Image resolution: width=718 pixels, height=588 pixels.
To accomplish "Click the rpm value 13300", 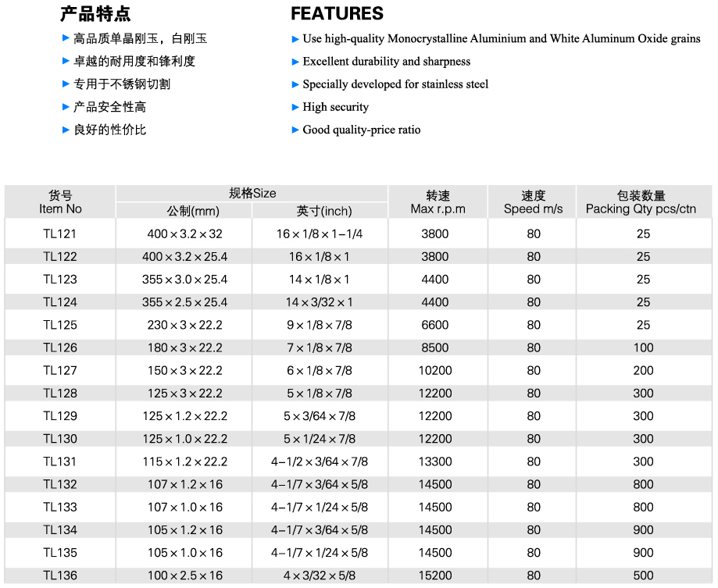I will [435, 461].
